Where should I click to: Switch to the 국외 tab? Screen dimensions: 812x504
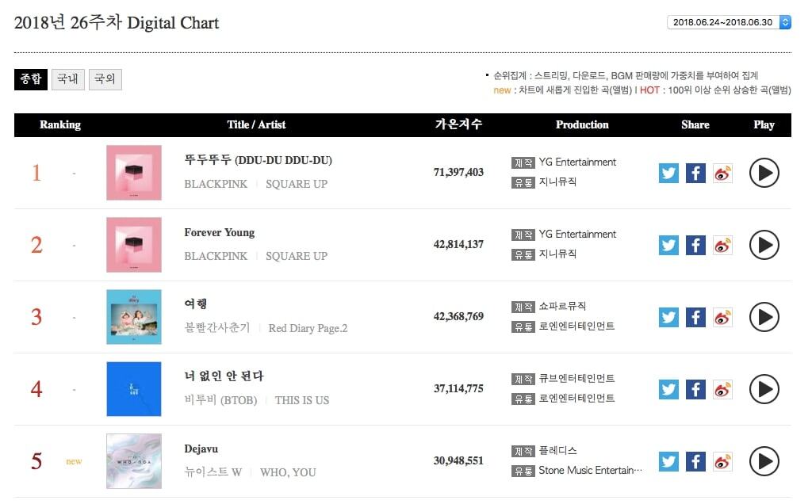pyautogui.click(x=105, y=79)
